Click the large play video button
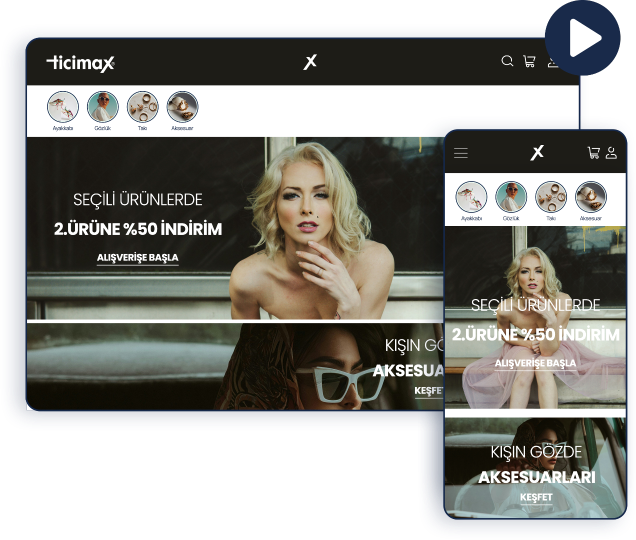Image resolution: width=636 pixels, height=540 pixels. [x=583, y=38]
